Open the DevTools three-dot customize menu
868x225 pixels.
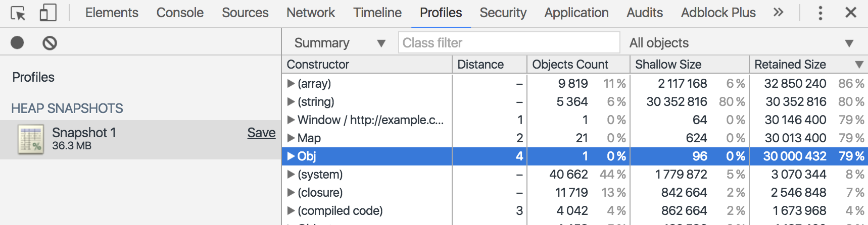point(820,13)
